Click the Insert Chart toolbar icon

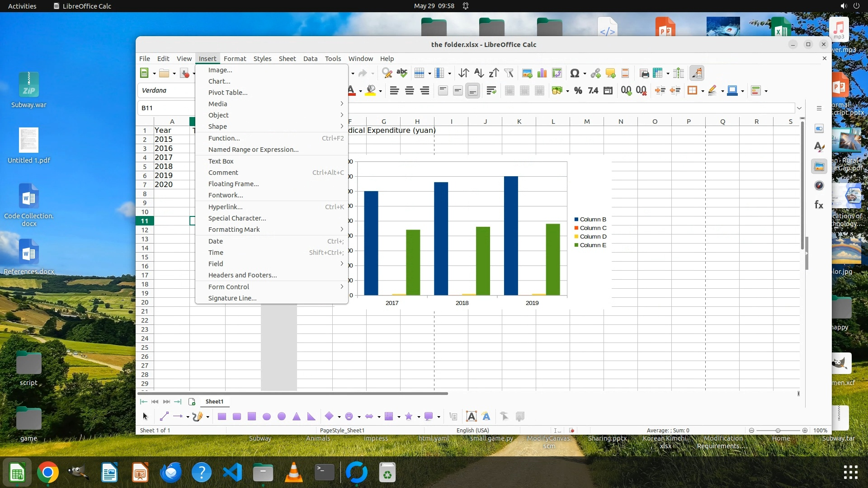pyautogui.click(x=542, y=73)
